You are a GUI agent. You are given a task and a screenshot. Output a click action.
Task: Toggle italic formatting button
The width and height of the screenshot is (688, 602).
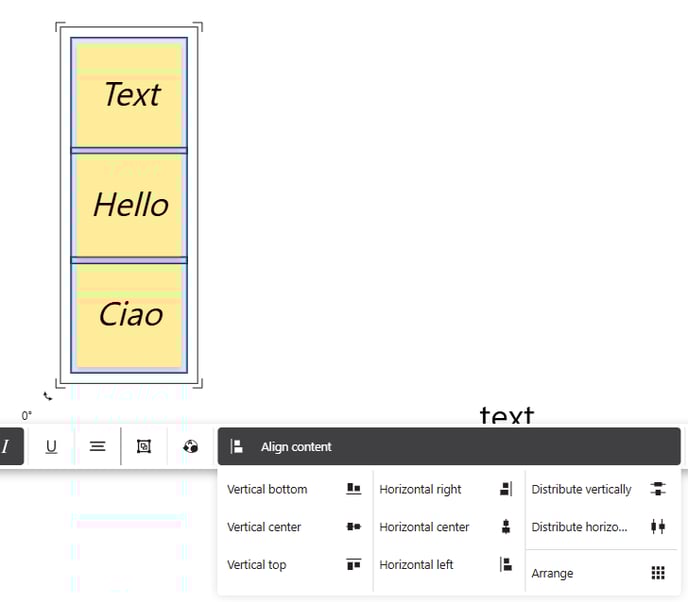click(9, 446)
